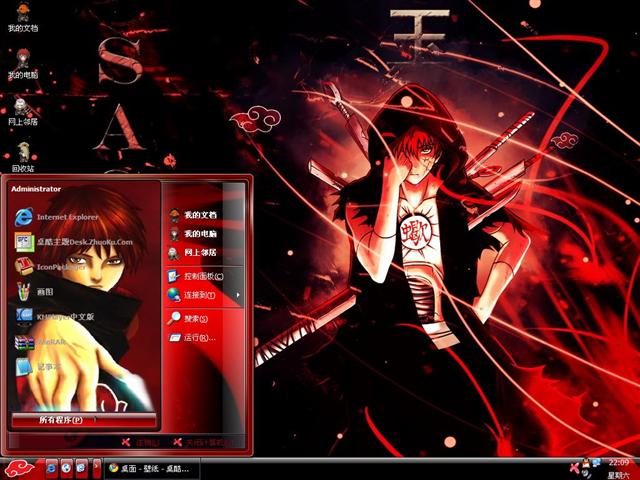Screen dimensions: 640x480
Task: Open 控制面板(C) control panel
Action: pos(196,276)
